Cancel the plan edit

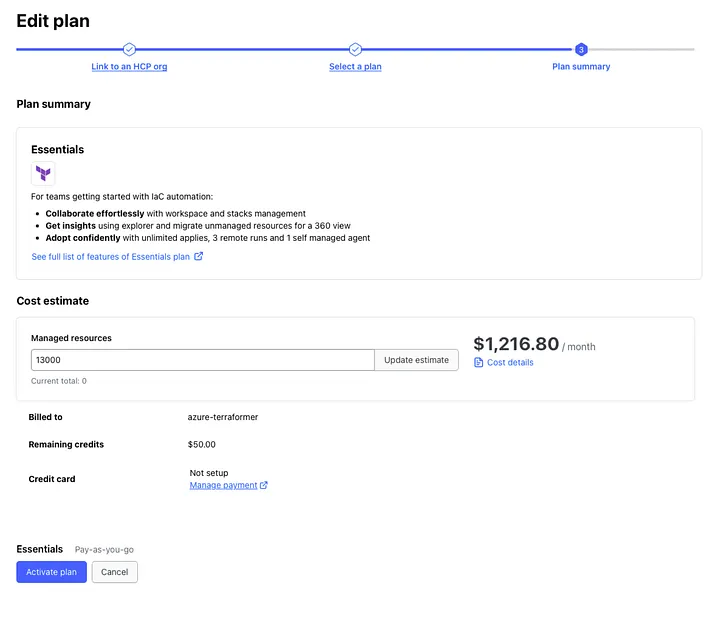click(x=114, y=572)
